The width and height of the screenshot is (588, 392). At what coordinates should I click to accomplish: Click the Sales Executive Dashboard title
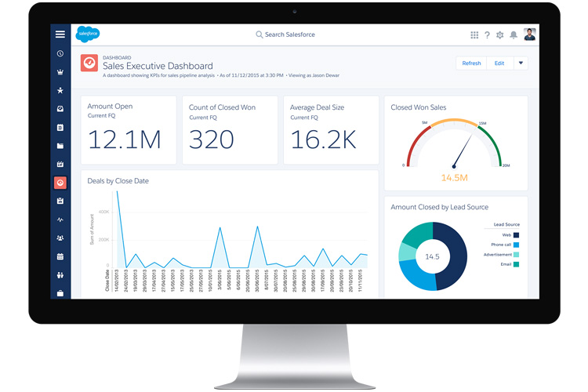click(158, 66)
